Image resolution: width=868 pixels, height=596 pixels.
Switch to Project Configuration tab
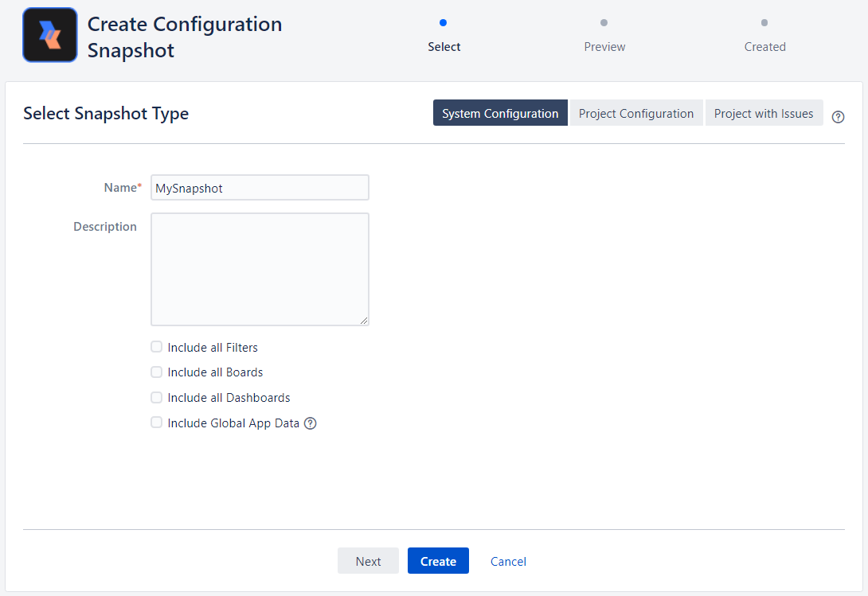pyautogui.click(x=636, y=113)
